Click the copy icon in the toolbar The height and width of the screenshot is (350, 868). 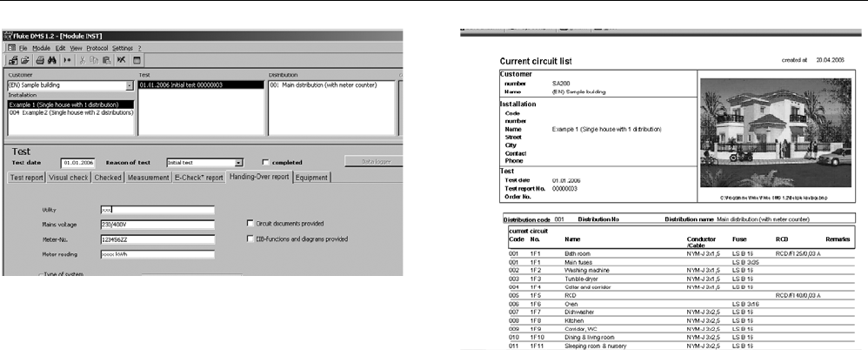pyautogui.click(x=95, y=60)
